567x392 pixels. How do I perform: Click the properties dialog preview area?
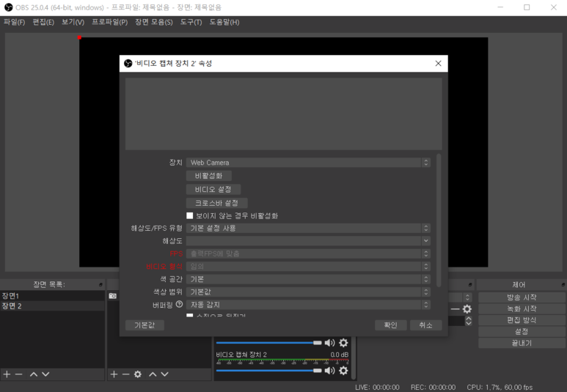[x=283, y=114]
